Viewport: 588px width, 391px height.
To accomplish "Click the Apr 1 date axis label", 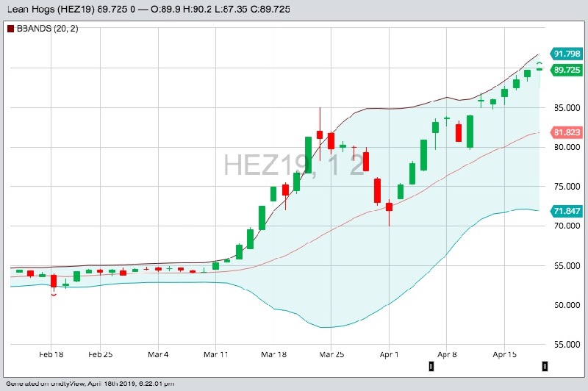I will coord(389,354).
